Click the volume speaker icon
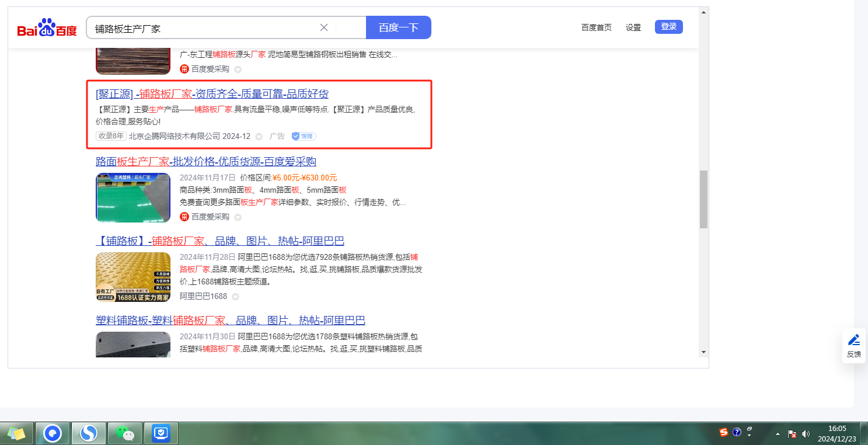 tap(806, 434)
